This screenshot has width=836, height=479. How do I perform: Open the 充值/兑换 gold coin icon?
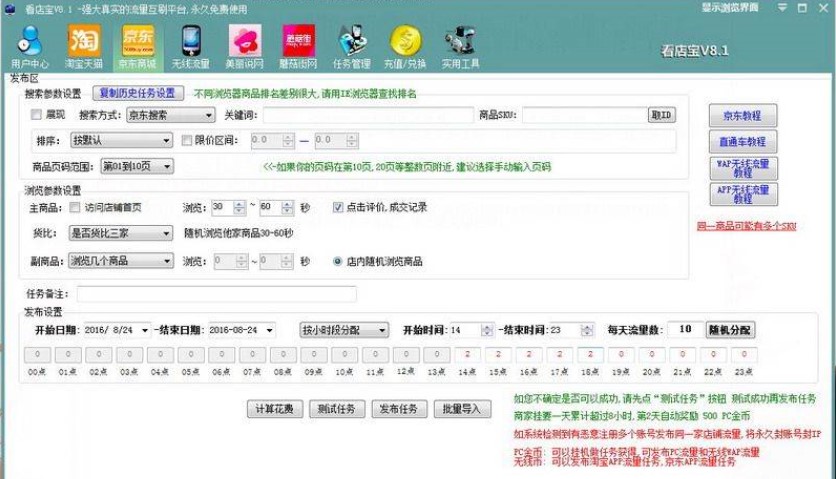(405, 47)
